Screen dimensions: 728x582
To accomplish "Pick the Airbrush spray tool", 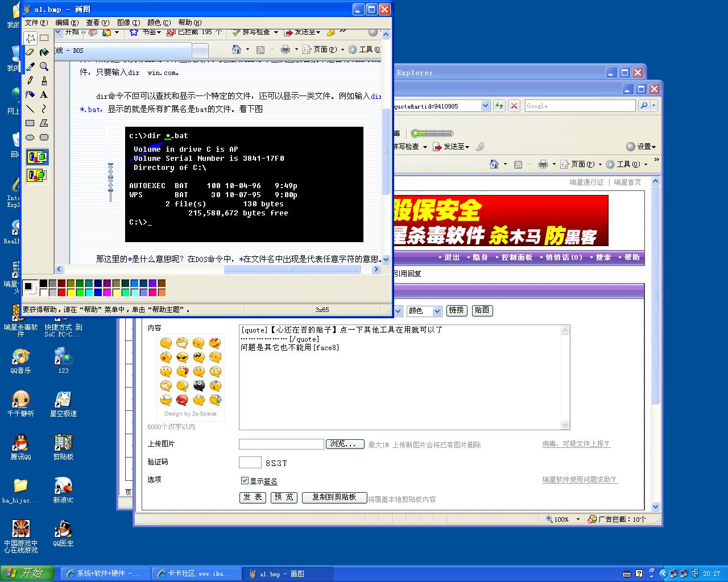I will [30, 95].
